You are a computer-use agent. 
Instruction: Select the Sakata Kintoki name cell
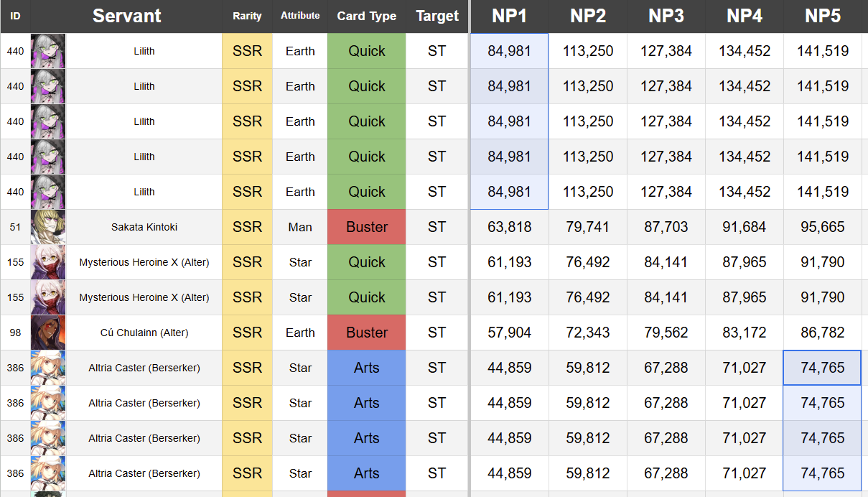(144, 227)
